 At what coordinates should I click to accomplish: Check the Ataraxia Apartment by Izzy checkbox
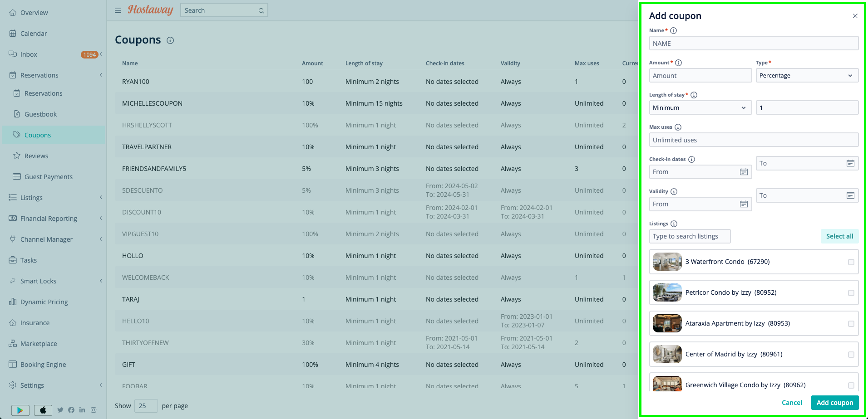[851, 324]
